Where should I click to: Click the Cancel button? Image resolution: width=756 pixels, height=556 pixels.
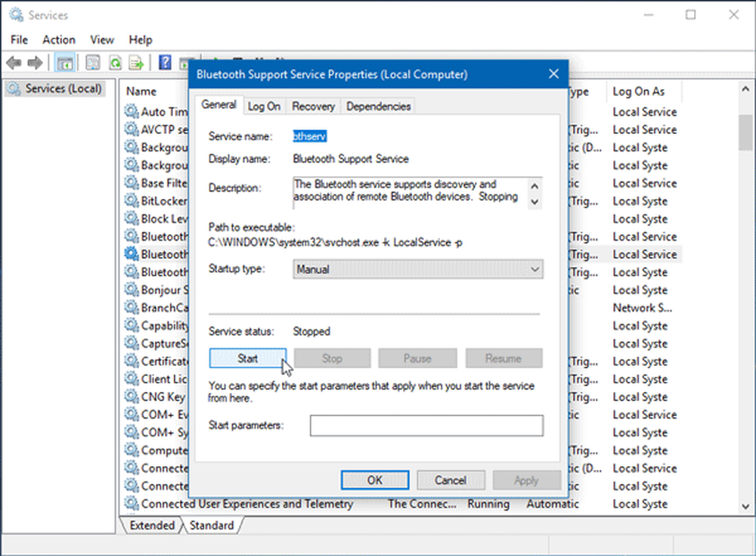coord(451,480)
